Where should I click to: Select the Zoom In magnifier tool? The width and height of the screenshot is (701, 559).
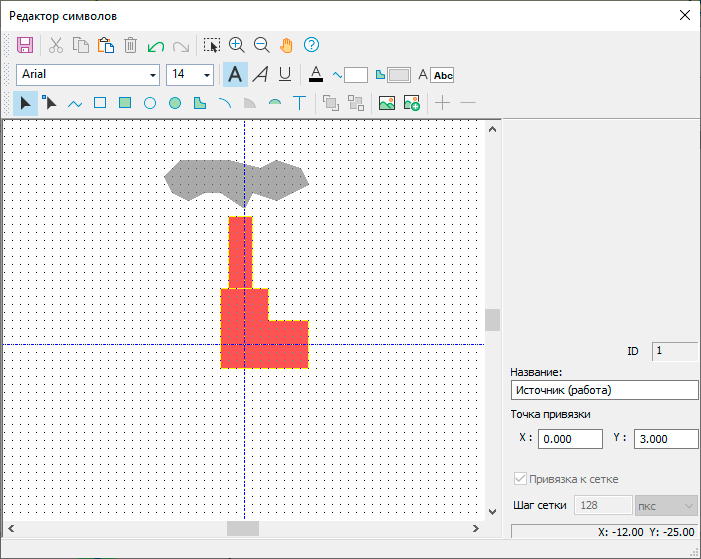237,45
